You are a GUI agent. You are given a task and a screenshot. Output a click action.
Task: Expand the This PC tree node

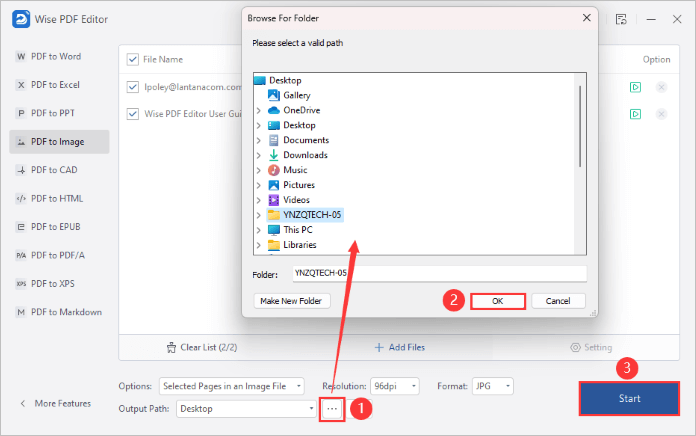click(259, 230)
